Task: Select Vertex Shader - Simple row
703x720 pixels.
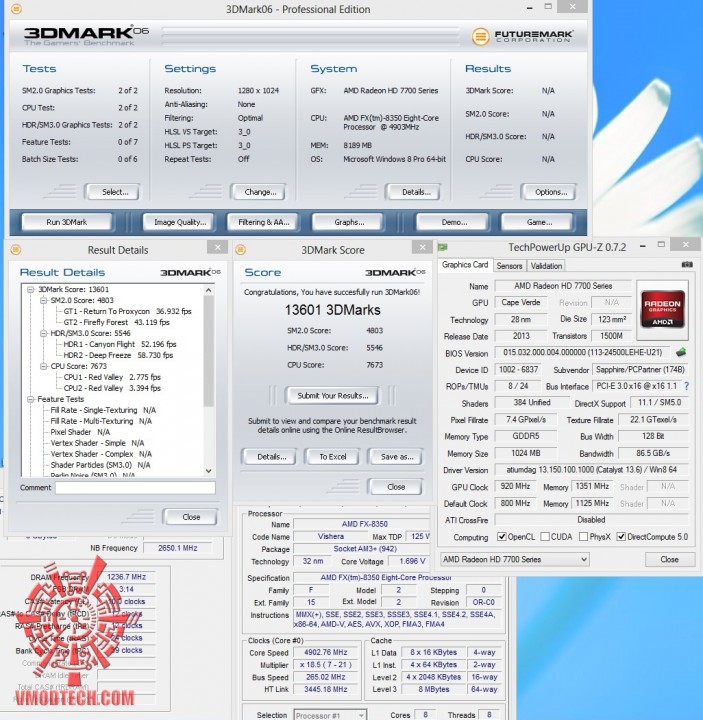Action: tap(97, 443)
